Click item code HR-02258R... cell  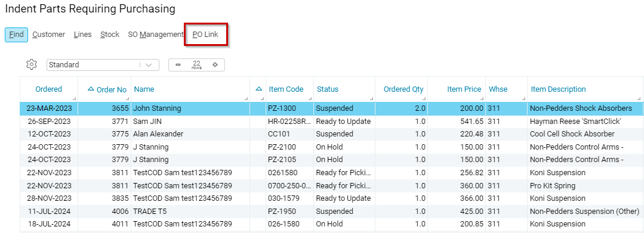tap(289, 122)
